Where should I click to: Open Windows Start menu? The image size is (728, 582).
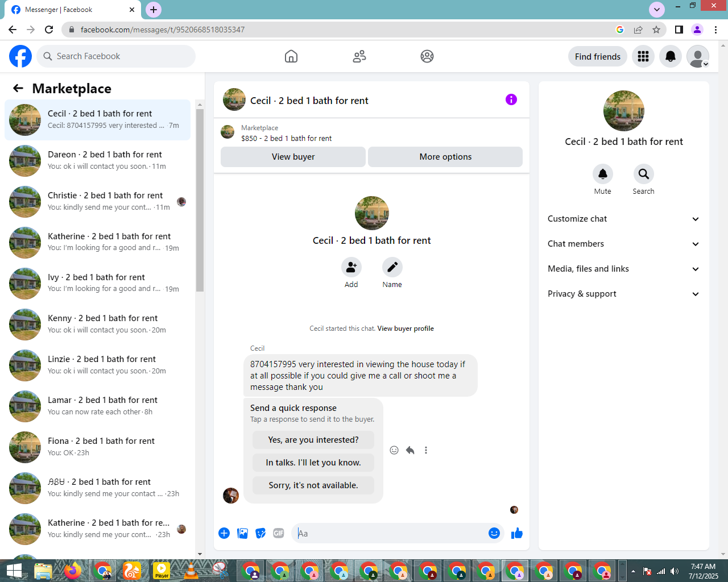[14, 571]
